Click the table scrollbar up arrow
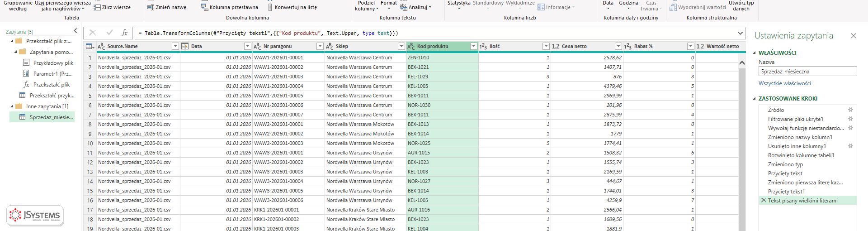This screenshot has height=231, width=868. [x=742, y=63]
